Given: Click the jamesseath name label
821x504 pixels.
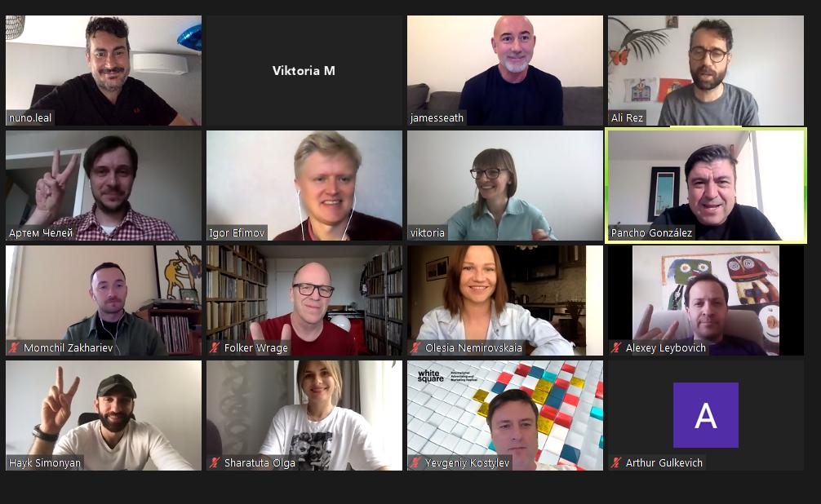Looking at the screenshot, I should [x=437, y=117].
